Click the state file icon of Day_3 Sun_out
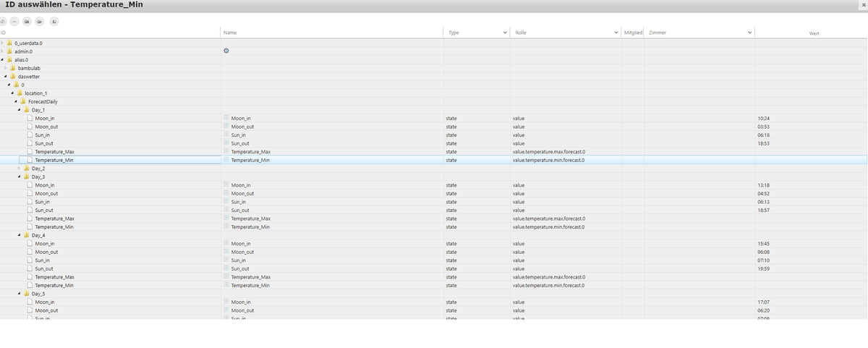Screen dimensions: 868x348 pos(30,210)
